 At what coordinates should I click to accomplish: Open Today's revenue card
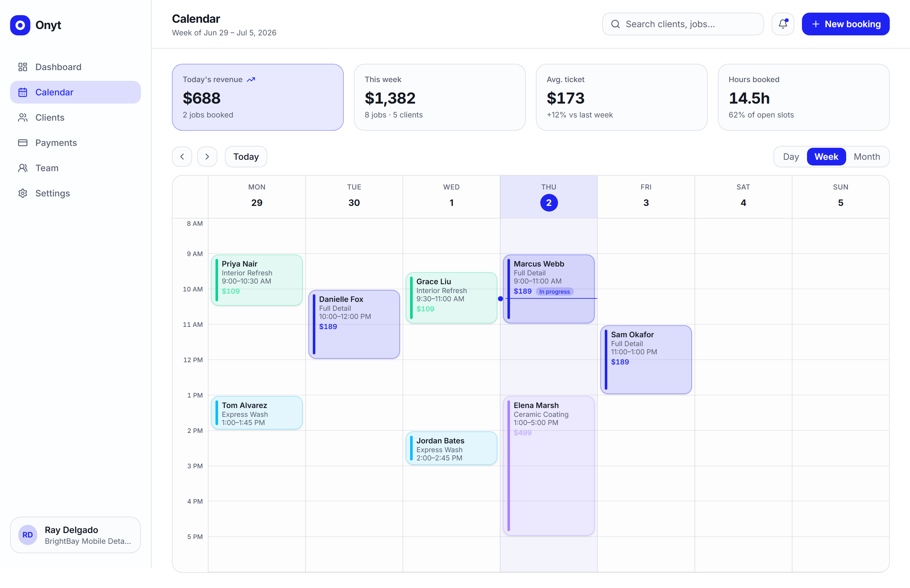pyautogui.click(x=258, y=97)
